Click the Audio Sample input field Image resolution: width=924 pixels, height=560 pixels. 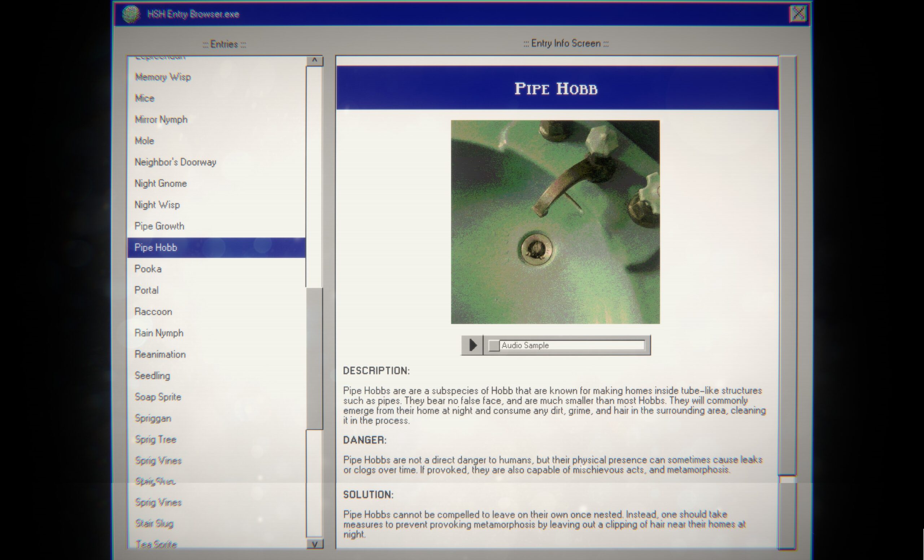[571, 344]
